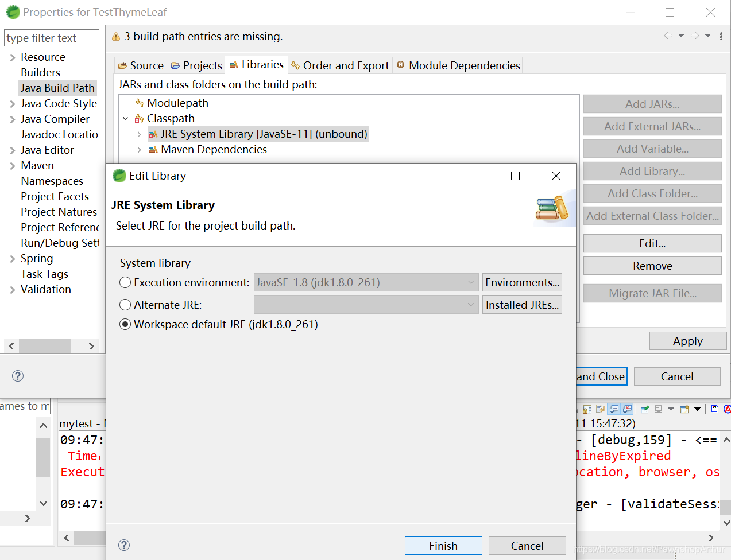Open the Alternate JRE dropdown list
The height and width of the screenshot is (560, 731).
[471, 305]
